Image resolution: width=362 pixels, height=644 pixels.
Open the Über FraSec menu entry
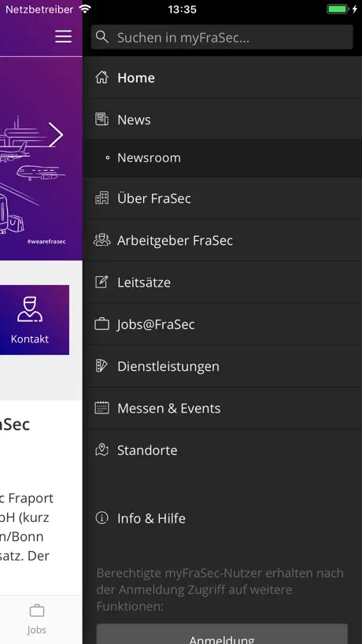(x=222, y=198)
